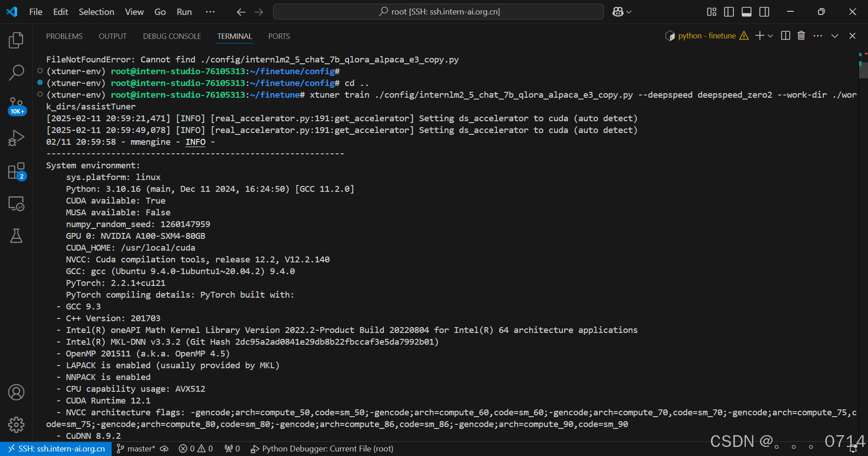Select the python - finetune terminal label
The width and height of the screenshot is (868, 456).
(x=707, y=36)
